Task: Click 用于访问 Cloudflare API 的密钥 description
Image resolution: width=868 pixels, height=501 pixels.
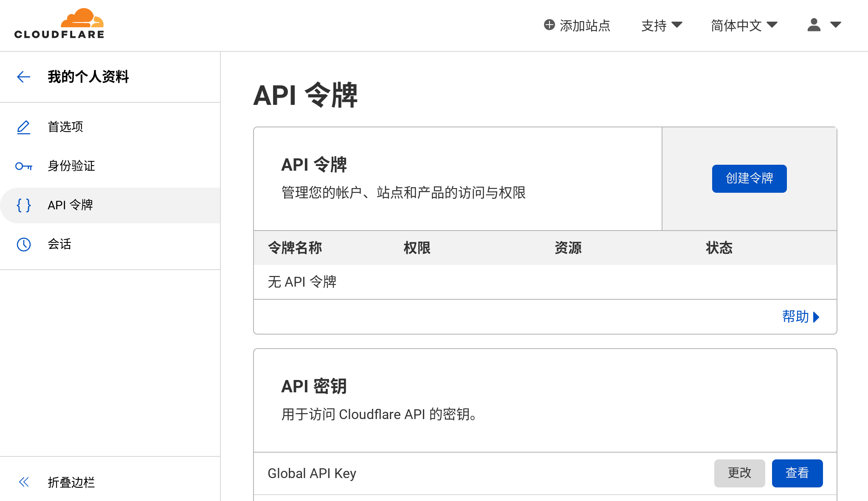Action: [379, 414]
